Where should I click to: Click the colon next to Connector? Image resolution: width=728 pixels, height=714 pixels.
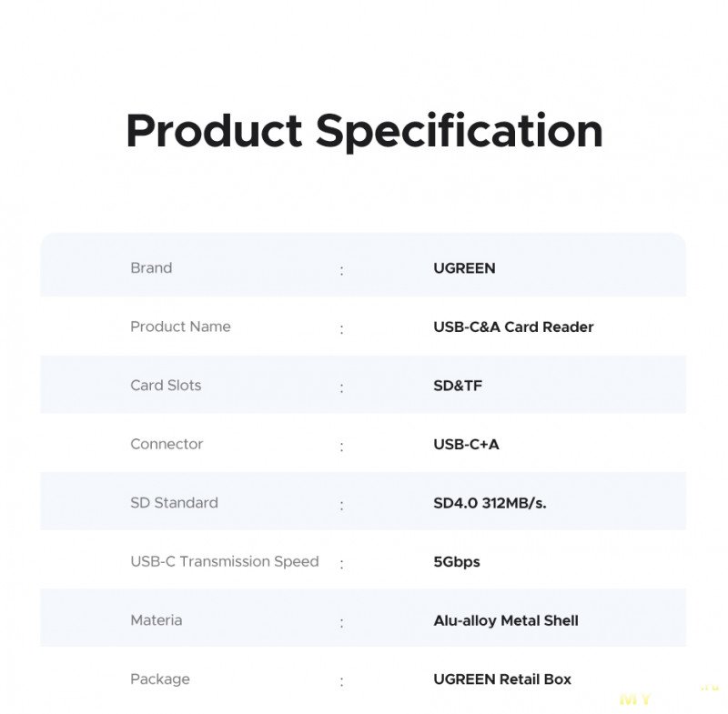pyautogui.click(x=342, y=447)
